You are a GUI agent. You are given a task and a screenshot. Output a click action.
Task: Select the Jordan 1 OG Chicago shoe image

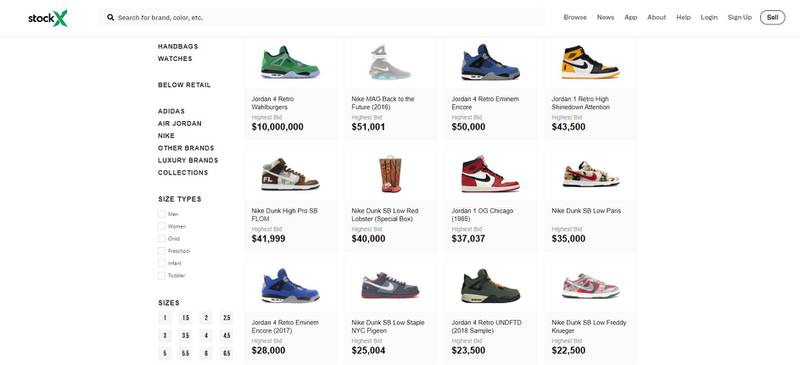[490, 174]
